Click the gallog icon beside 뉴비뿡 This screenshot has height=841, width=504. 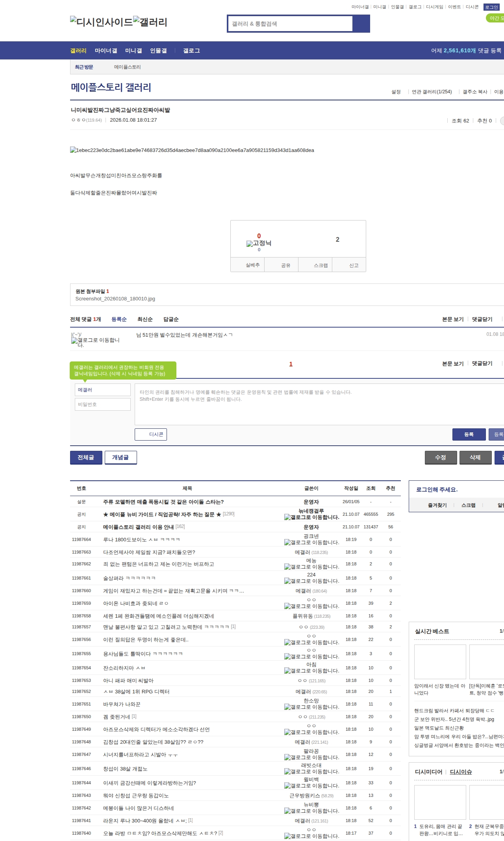(x=287, y=811)
